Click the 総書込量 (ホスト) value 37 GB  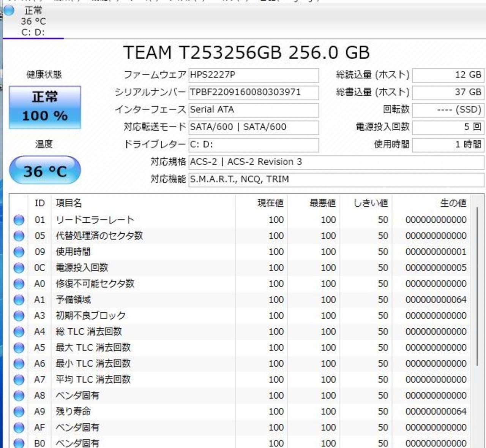tap(448, 92)
